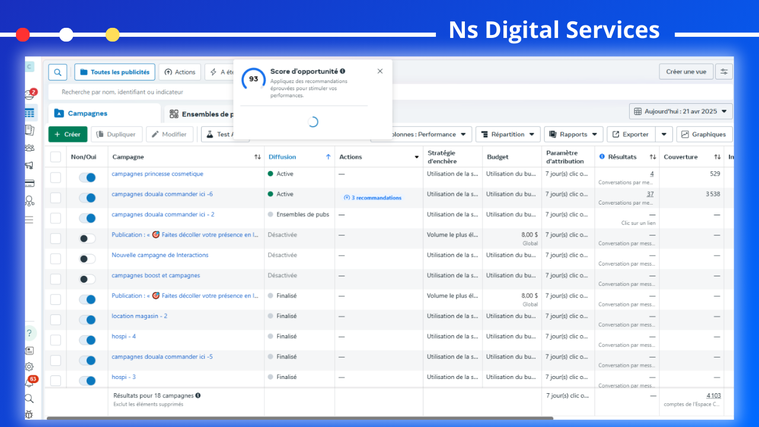Click the horizontal scrollbar below the table
The width and height of the screenshot is (759, 427).
(300, 418)
